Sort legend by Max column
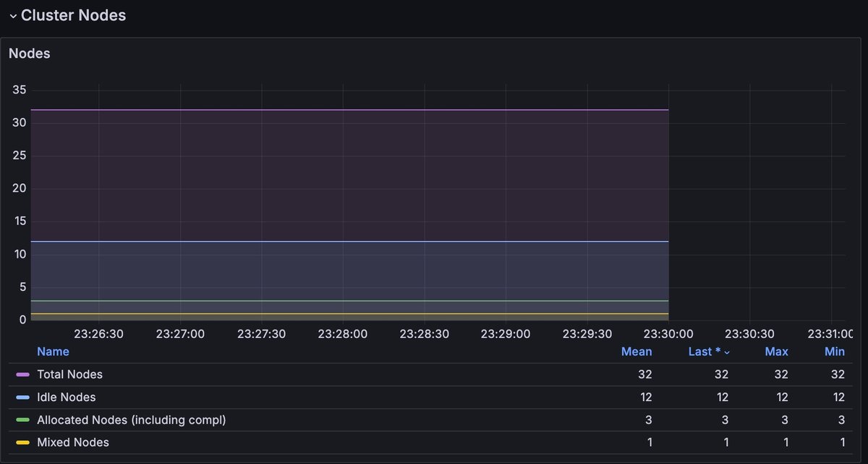 click(x=776, y=352)
